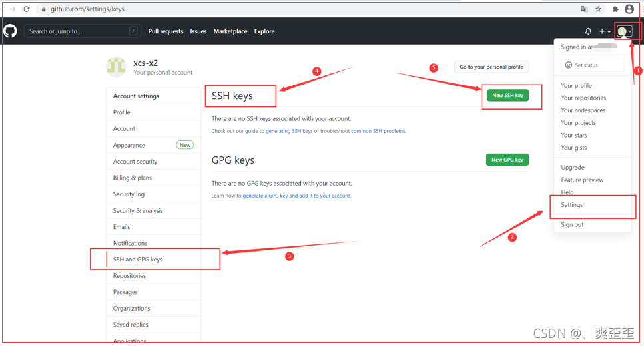Choose Your profile from user menu

point(592,85)
